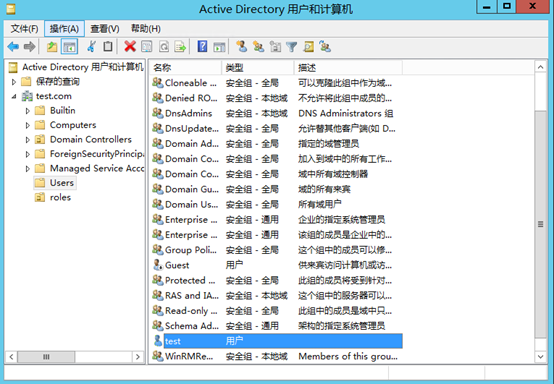
Task: Expand the Computers container
Action: coord(28,125)
